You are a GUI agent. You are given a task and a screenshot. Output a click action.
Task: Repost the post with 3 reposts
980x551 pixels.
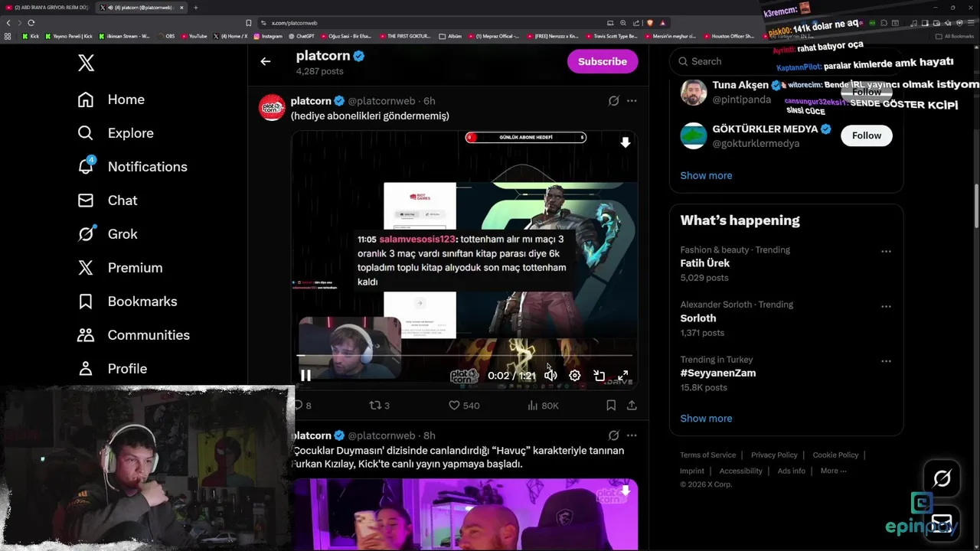379,406
